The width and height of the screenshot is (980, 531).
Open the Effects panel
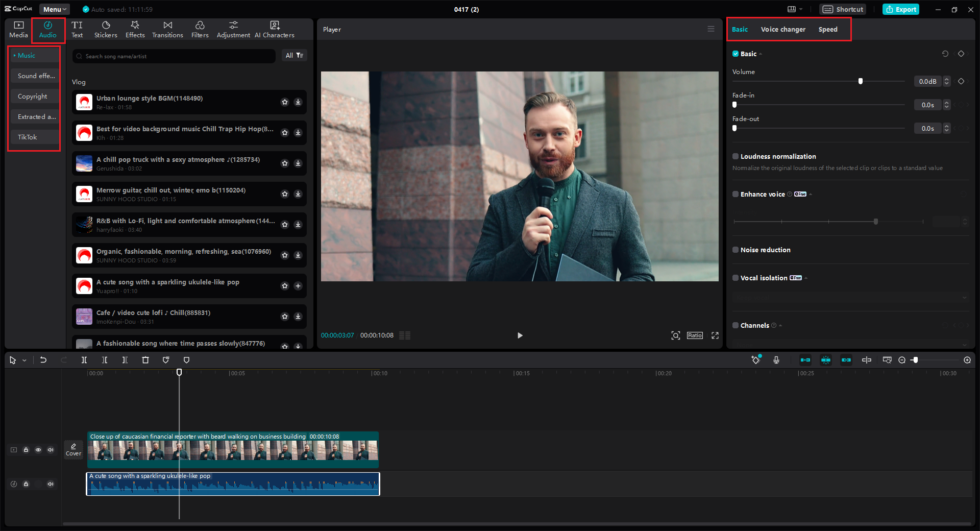[x=135, y=29]
